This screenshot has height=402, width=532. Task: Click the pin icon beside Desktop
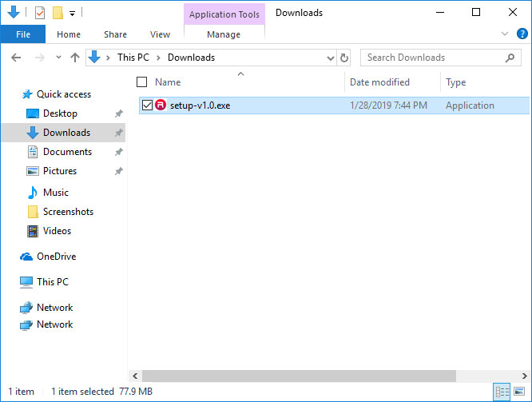click(118, 113)
